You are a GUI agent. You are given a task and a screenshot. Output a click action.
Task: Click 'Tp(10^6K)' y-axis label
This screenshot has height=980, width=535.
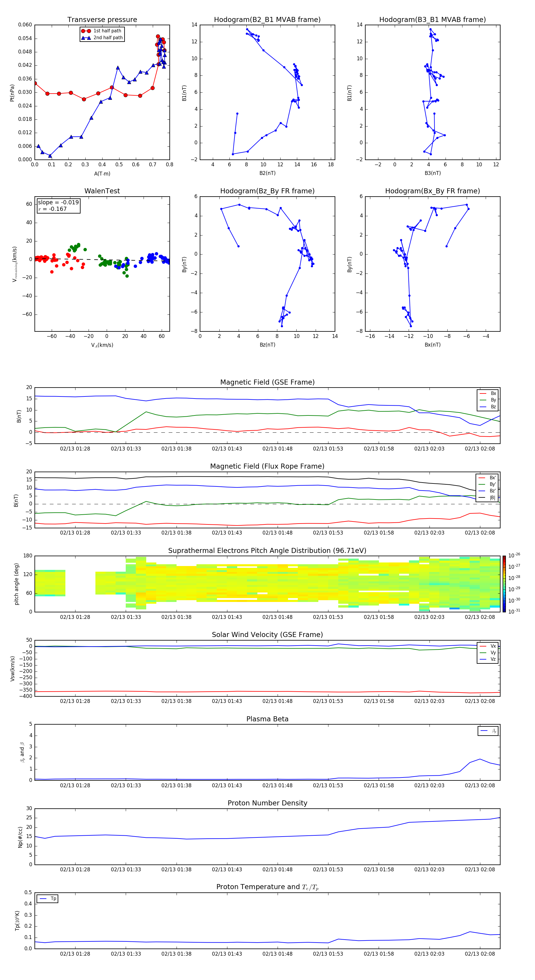[x=17, y=921]
